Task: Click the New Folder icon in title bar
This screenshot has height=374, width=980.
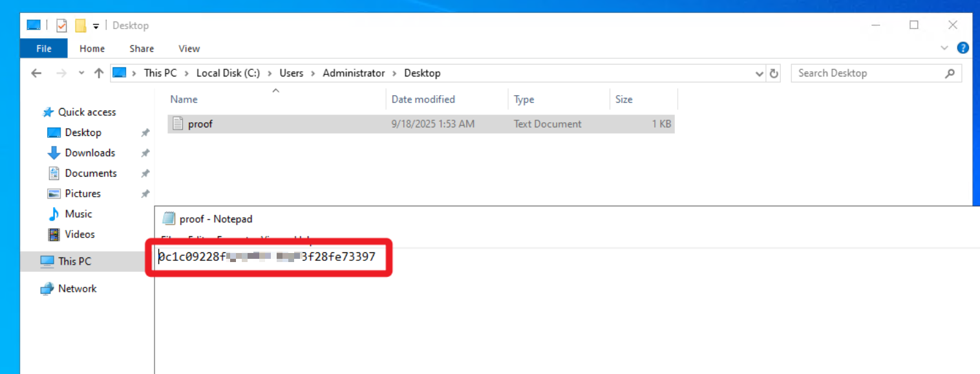Action: [x=80, y=26]
